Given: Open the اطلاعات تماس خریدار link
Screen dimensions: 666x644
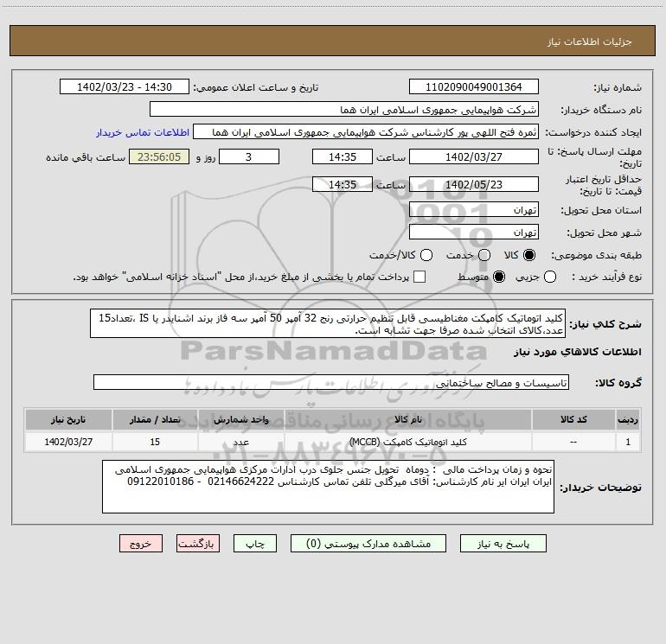Looking at the screenshot, I should (143, 132).
